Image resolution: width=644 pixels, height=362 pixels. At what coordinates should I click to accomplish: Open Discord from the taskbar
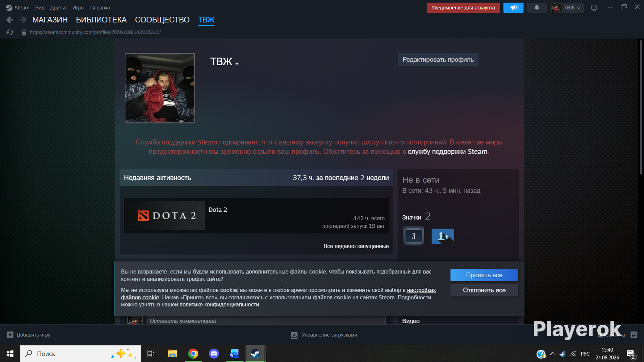(x=214, y=354)
